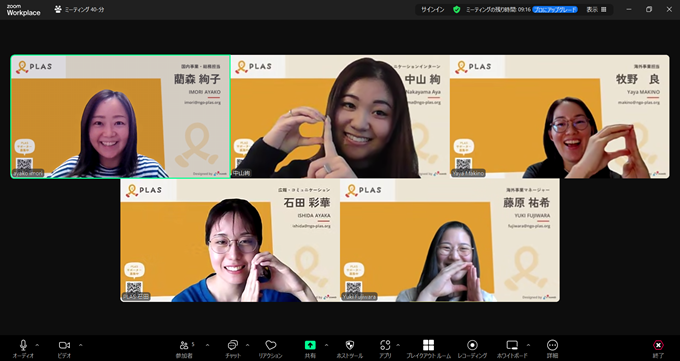Select video tile of 藤原 祐希 (Yuki Fujiwara)
Image resolution: width=680 pixels, height=361 pixels.
[450, 240]
